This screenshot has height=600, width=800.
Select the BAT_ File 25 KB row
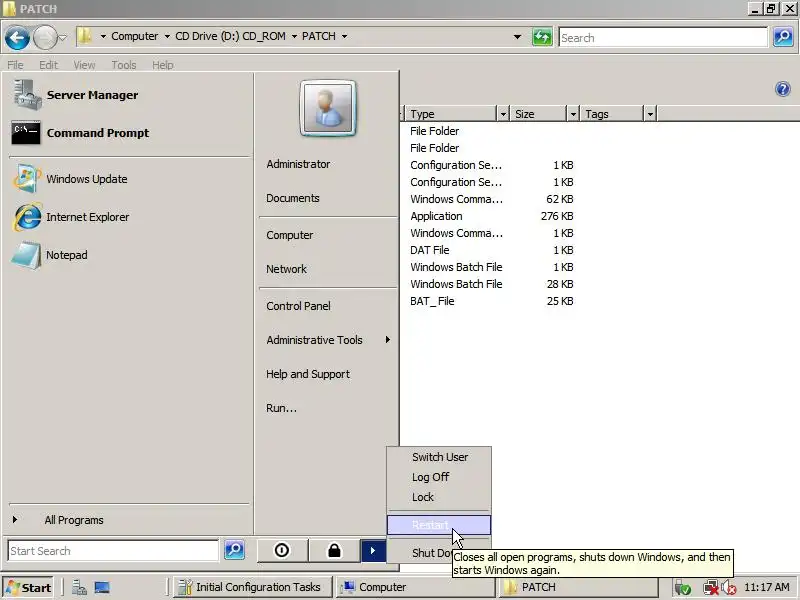pyautogui.click(x=491, y=301)
